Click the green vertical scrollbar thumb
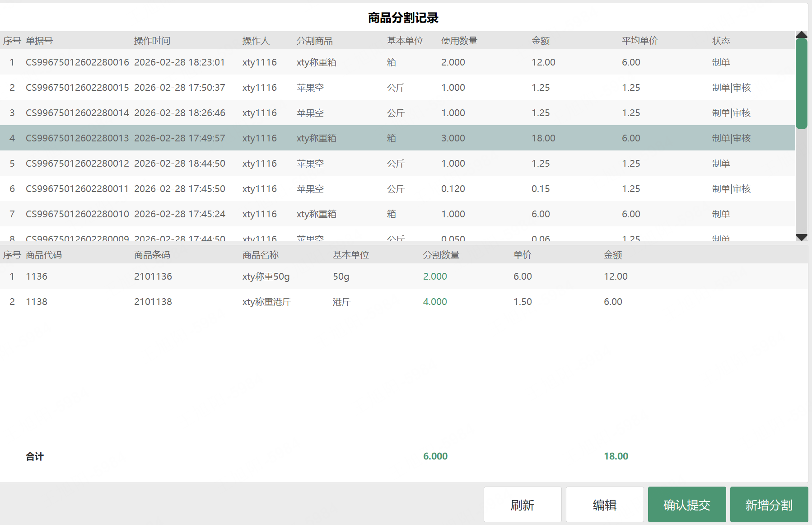The image size is (812, 525). point(802,84)
